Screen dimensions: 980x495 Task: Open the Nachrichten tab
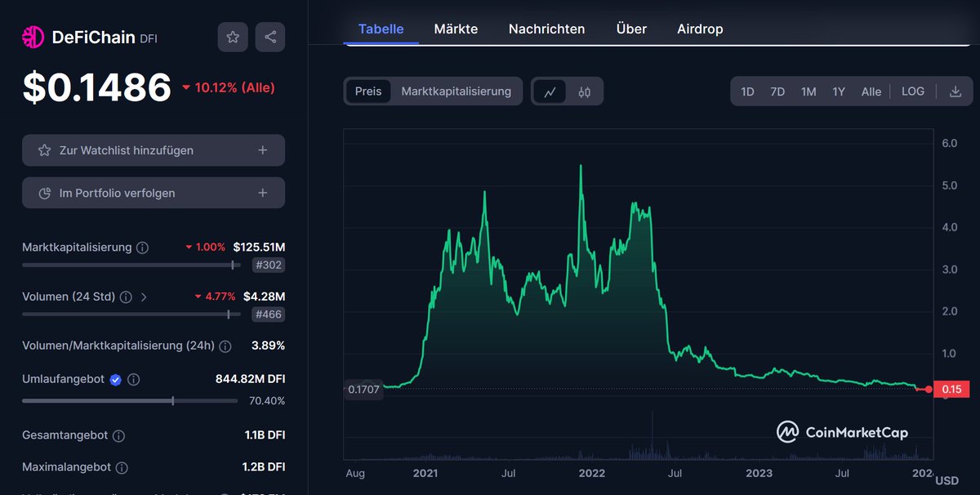pyautogui.click(x=546, y=29)
